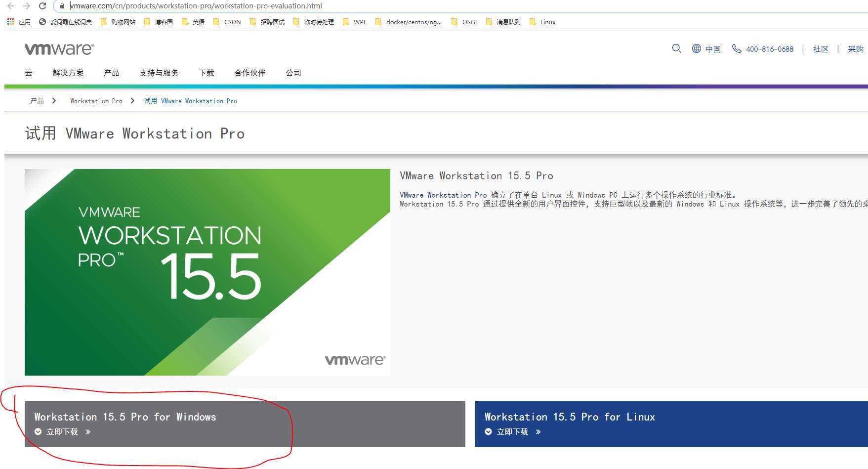
Task: Go to 产品 in the breadcrumb
Action: tap(37, 101)
